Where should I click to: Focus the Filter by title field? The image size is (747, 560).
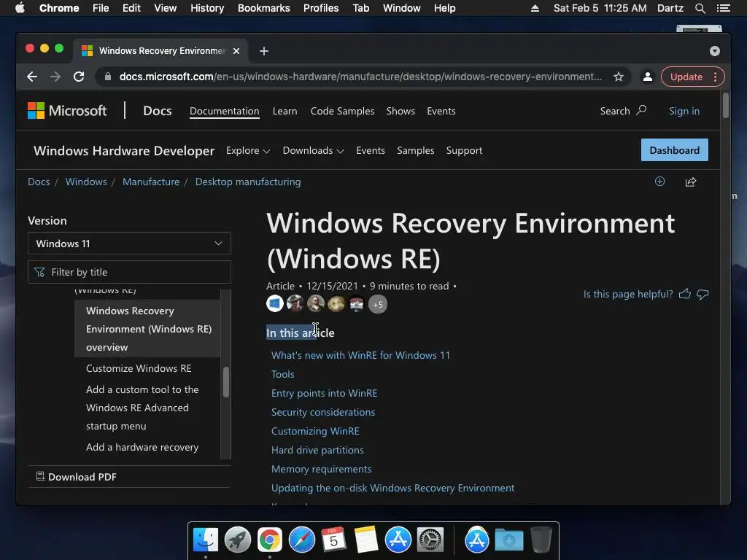[x=130, y=272]
